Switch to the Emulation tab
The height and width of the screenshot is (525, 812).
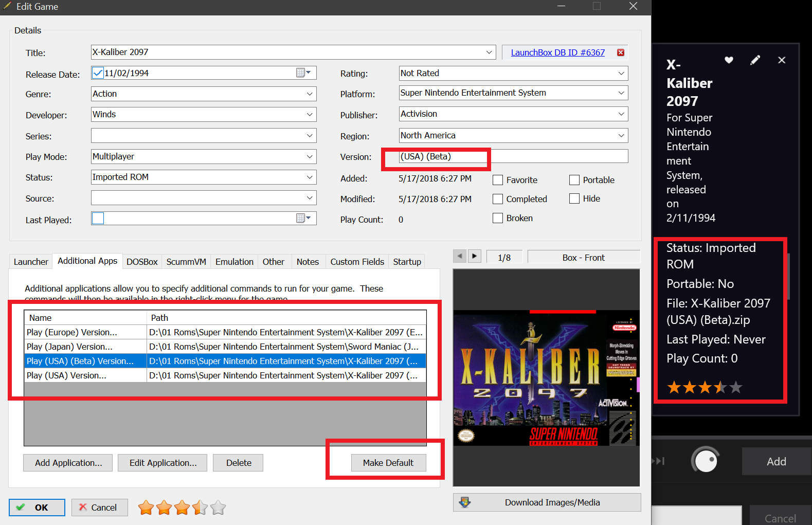234,262
